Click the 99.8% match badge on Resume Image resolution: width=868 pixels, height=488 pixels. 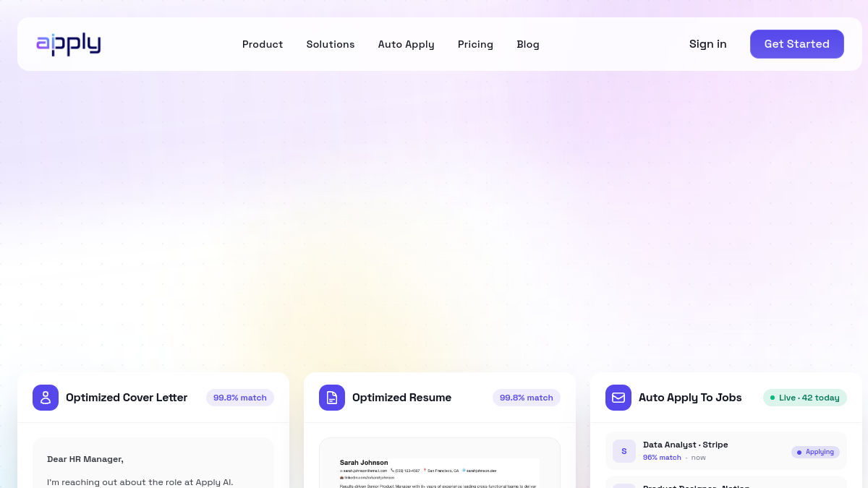pos(527,398)
